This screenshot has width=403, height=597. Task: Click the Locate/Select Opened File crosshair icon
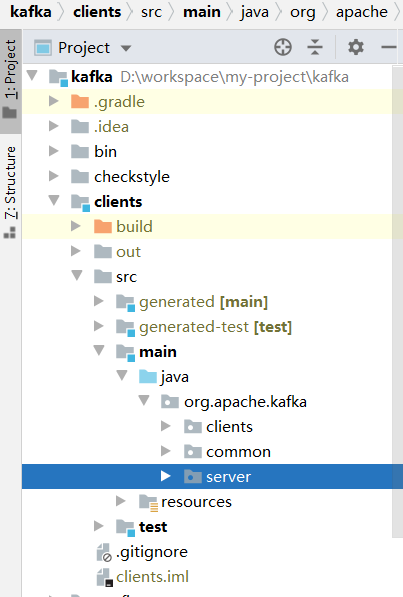tap(283, 48)
